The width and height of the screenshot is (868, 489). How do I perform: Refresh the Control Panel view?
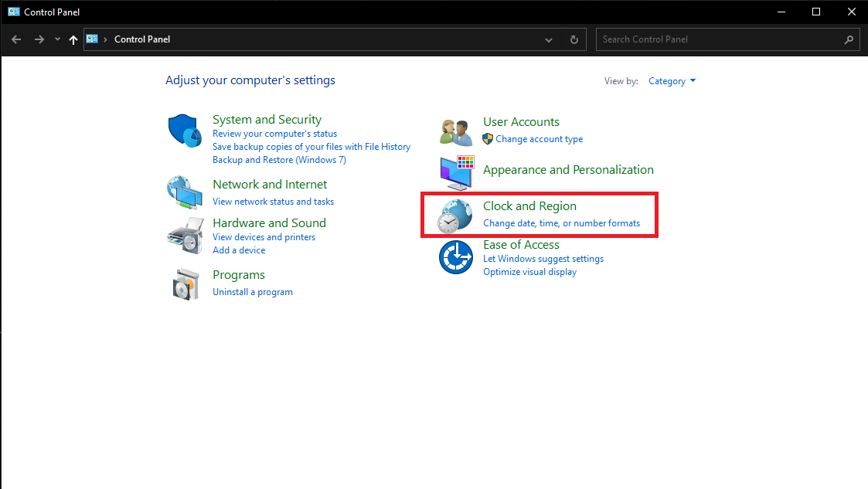click(574, 39)
